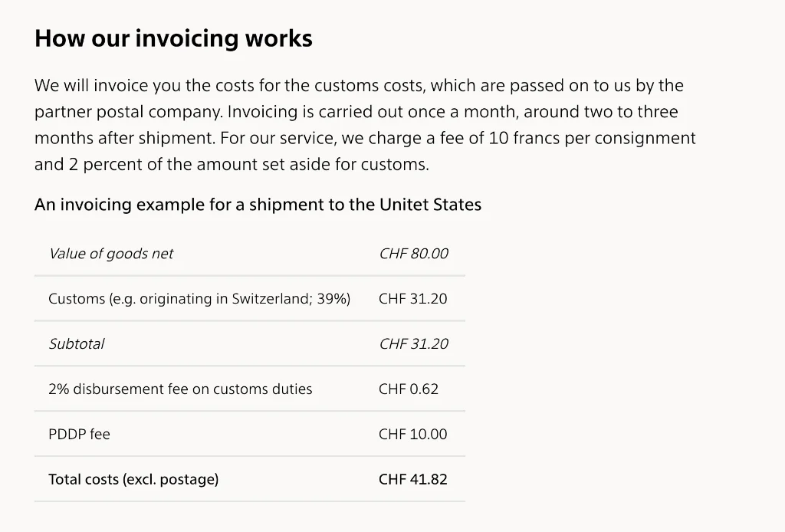785x532 pixels.
Task: Click the invoicing example subheading
Action: (x=258, y=205)
